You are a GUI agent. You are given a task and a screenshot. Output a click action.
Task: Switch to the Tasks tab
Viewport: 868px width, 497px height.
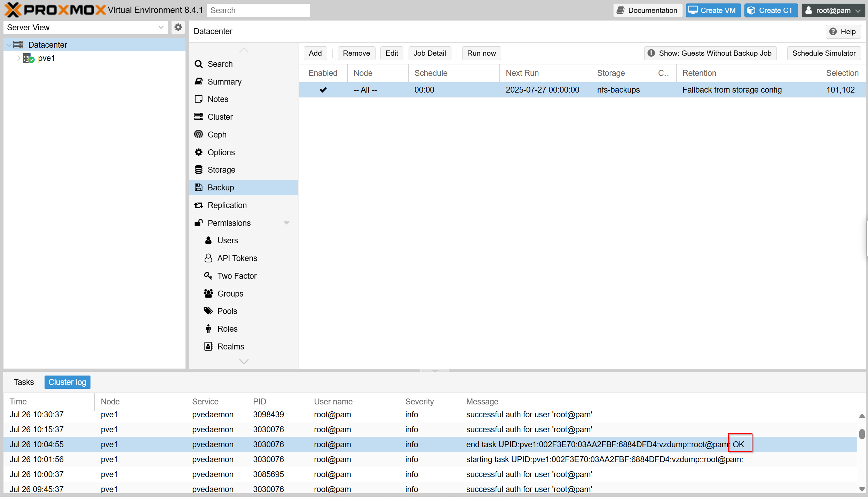tap(24, 382)
